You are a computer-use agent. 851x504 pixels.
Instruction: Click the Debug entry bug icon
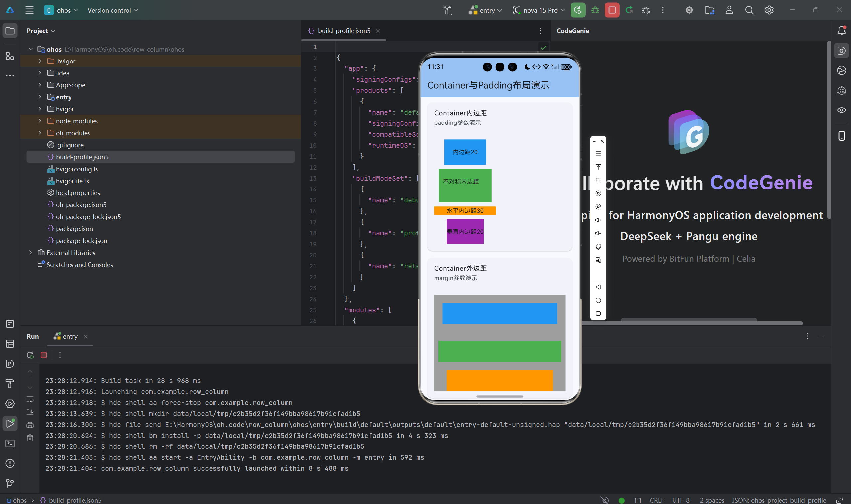[595, 10]
